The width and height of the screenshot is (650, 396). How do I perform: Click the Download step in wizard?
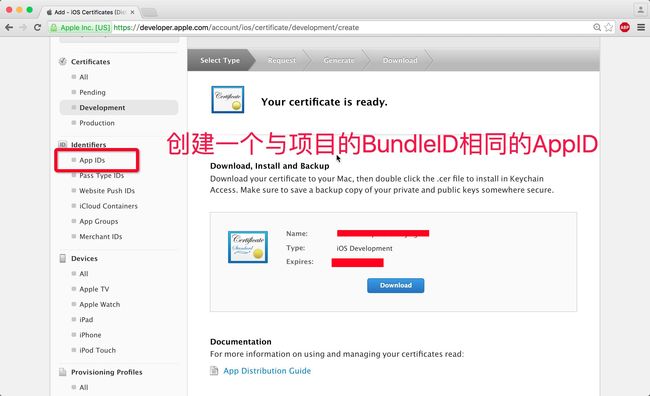click(400, 60)
